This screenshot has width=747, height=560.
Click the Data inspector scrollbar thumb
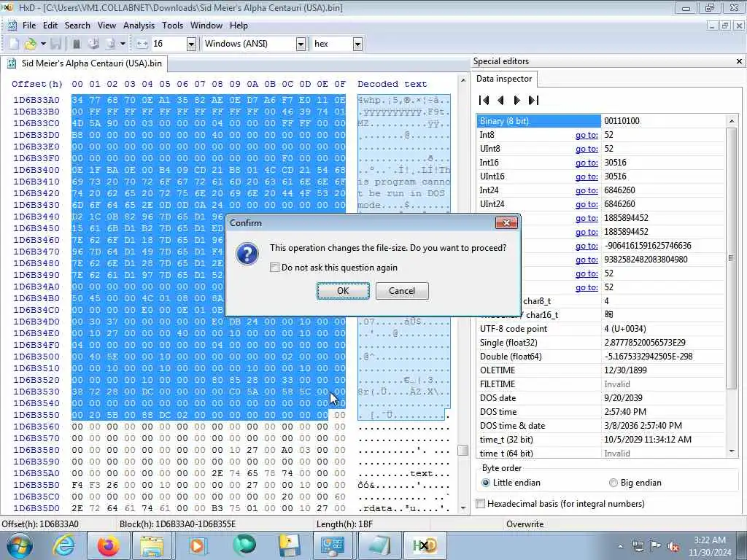[731, 258]
